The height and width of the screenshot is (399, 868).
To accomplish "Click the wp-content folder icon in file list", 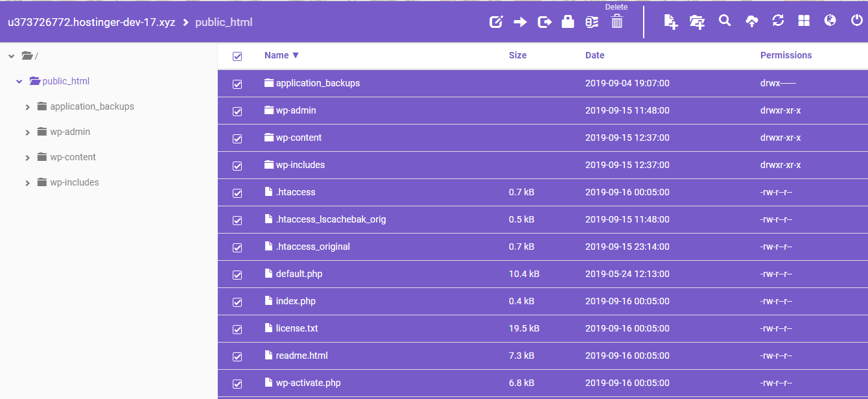I will tap(269, 138).
